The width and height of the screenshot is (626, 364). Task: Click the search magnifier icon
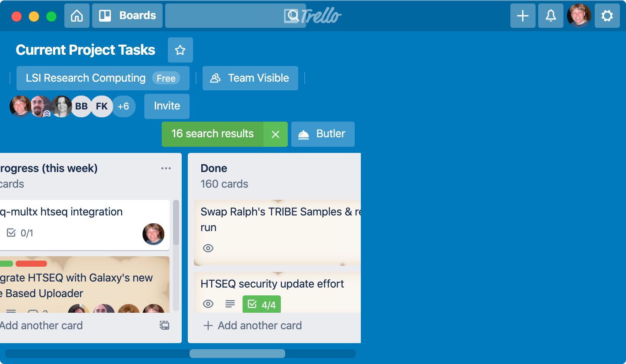(x=293, y=16)
